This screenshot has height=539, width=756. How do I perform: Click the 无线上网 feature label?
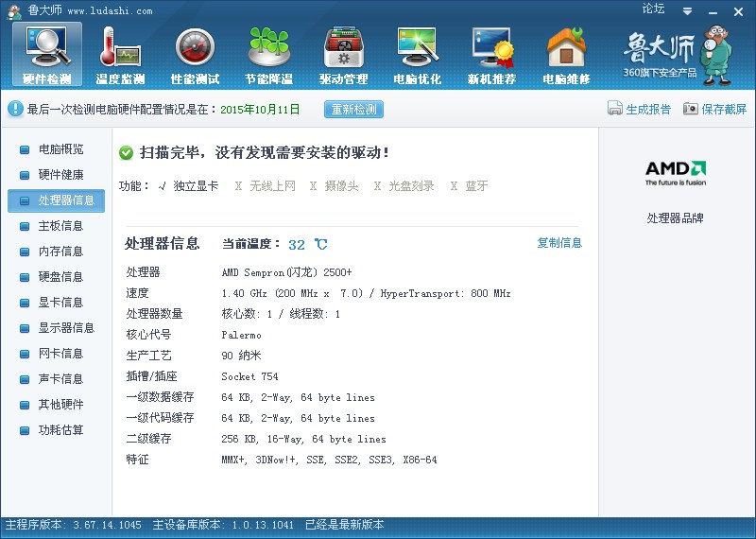[x=272, y=185]
